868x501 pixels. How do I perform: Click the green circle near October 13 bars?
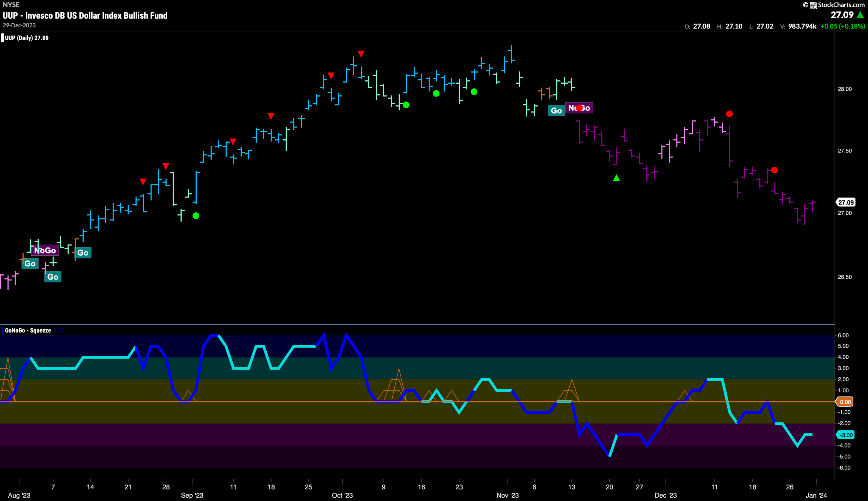[x=406, y=105]
